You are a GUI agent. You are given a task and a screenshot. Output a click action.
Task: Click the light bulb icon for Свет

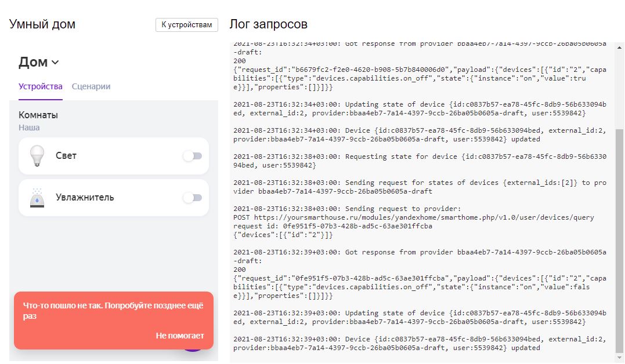click(x=37, y=156)
